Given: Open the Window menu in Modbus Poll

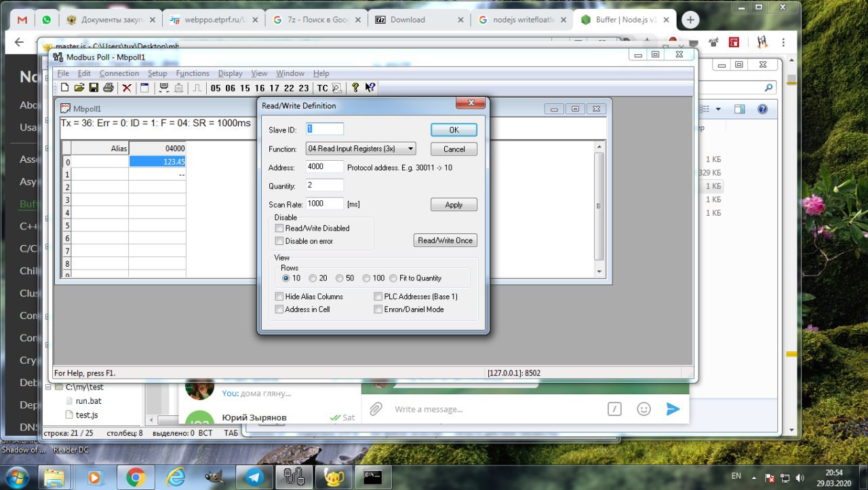Looking at the screenshot, I should click(x=290, y=73).
